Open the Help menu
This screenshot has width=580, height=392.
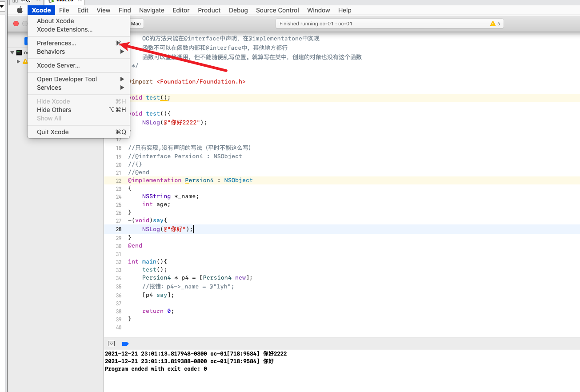point(345,10)
